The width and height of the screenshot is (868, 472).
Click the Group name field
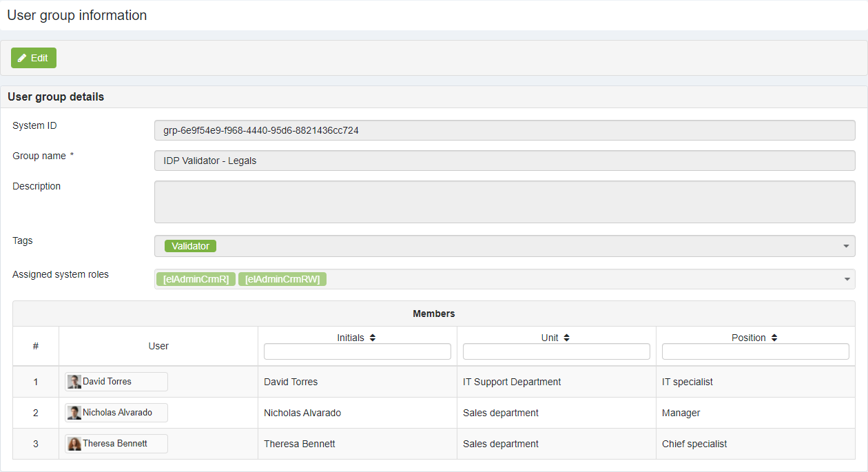[504, 161]
